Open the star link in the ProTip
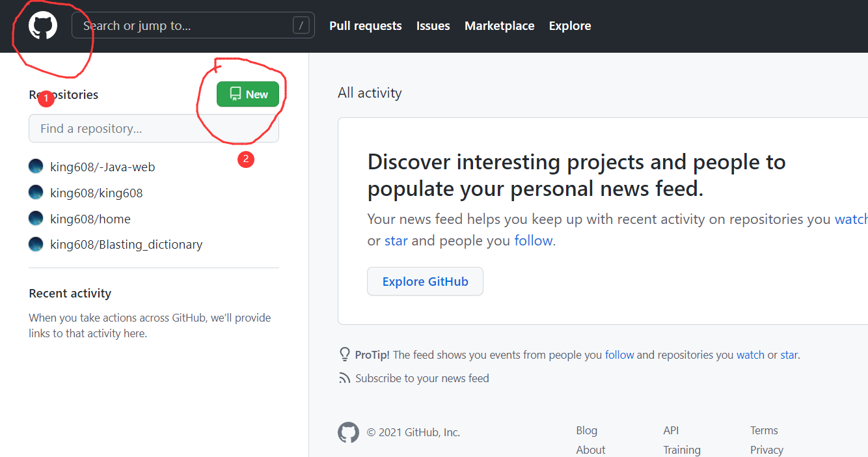 tap(789, 355)
